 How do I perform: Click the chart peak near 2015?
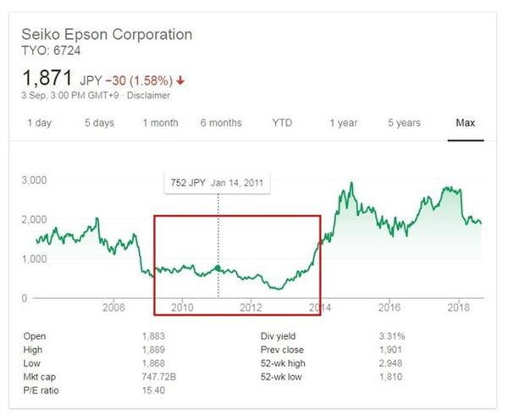click(349, 184)
